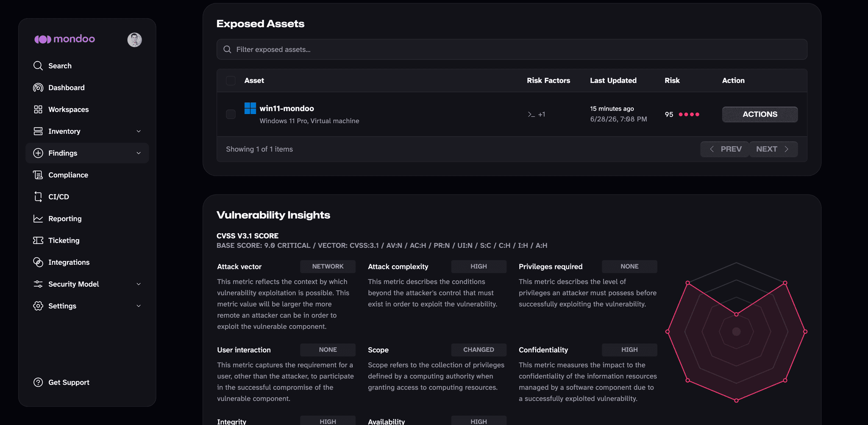The image size is (868, 425).
Task: Click the Asset column header
Action: pos(254,81)
